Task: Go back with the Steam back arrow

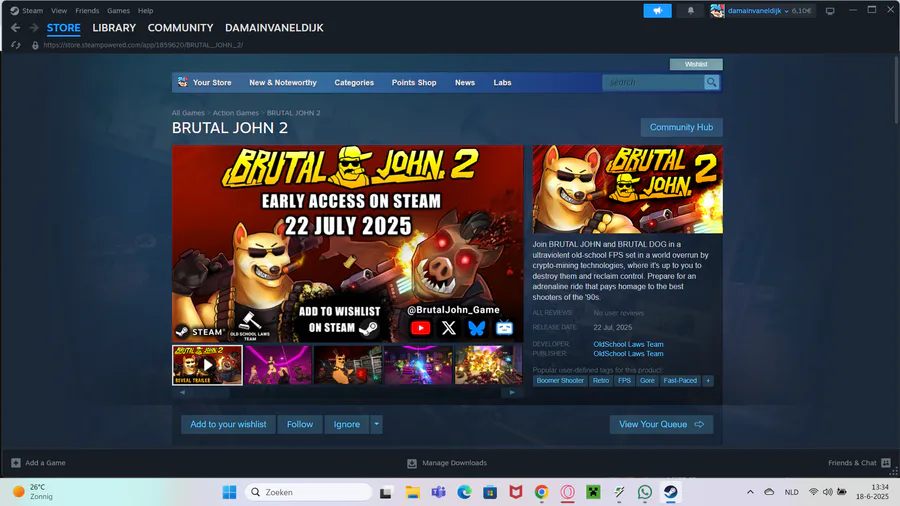Action: point(15,28)
